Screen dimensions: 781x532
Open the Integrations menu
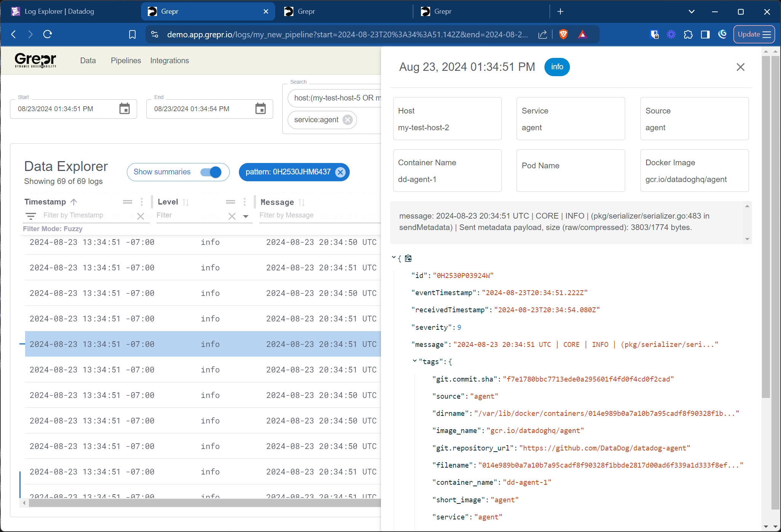point(170,61)
